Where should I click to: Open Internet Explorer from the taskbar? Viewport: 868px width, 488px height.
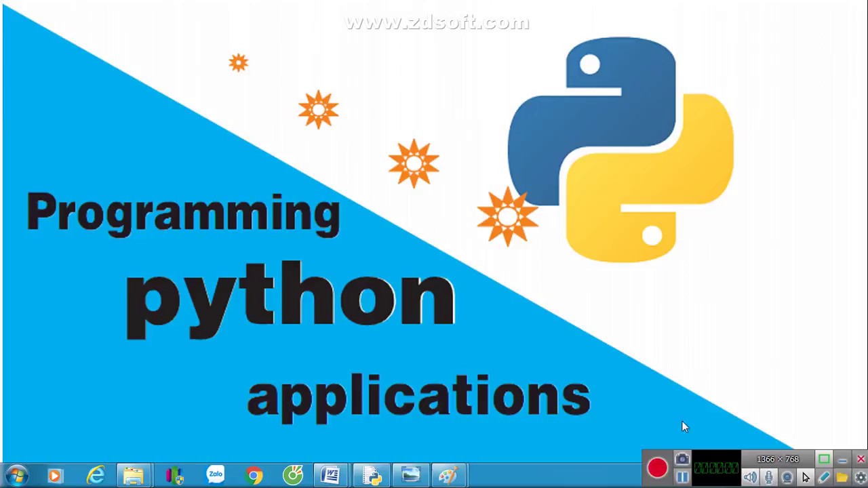click(x=96, y=476)
